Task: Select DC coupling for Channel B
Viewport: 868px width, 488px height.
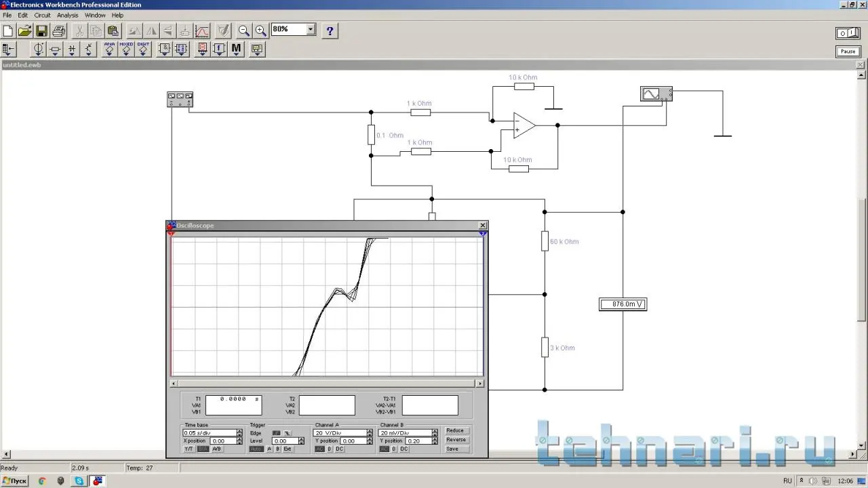Action: tap(404, 449)
